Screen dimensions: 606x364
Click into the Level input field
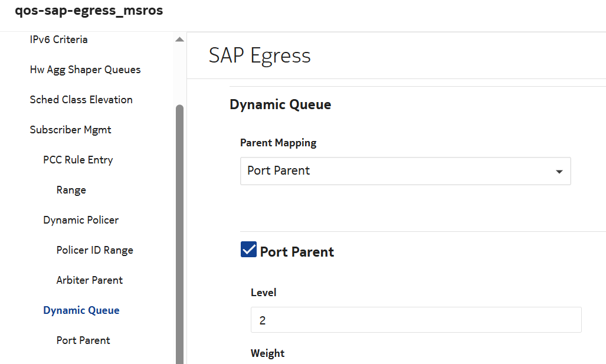415,320
